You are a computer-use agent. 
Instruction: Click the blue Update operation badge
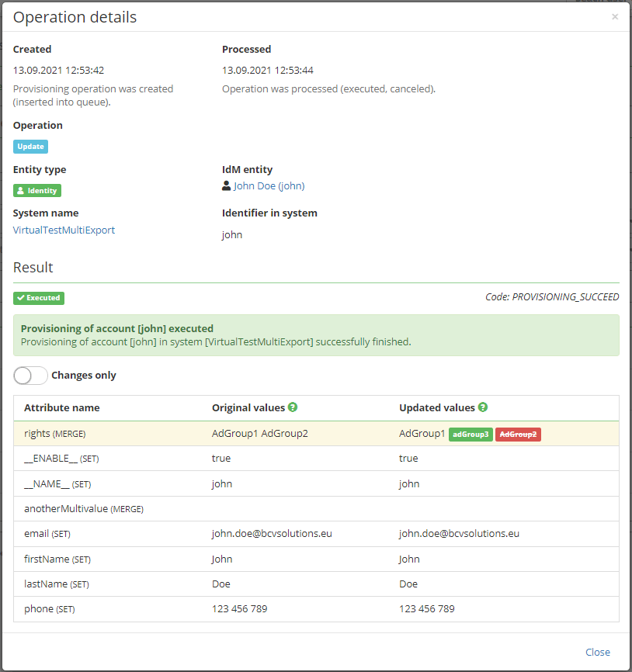tap(30, 147)
